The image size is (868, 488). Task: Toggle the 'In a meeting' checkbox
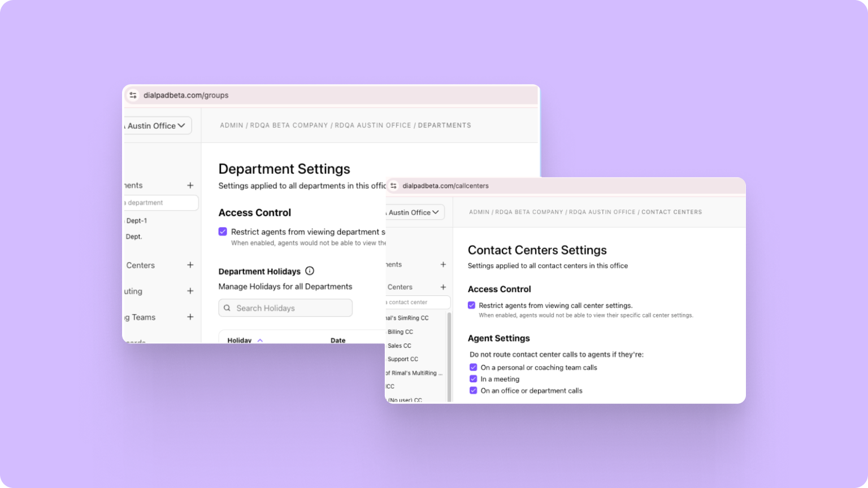474,379
